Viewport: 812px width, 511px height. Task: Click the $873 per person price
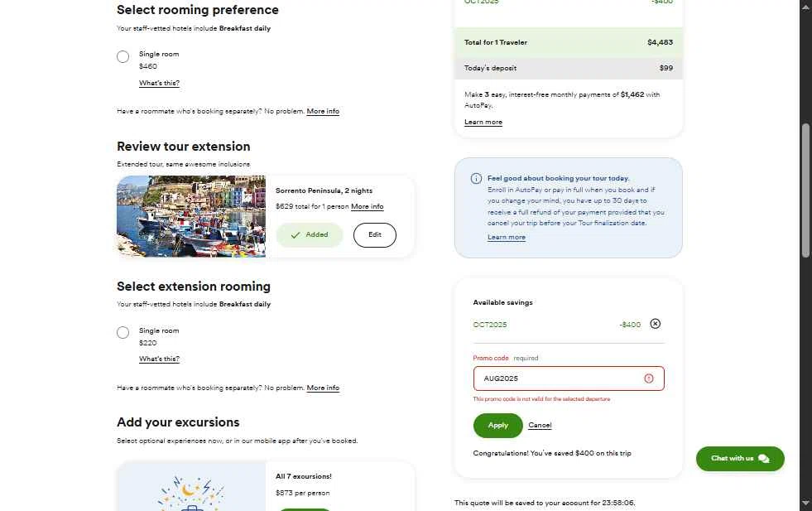302,493
